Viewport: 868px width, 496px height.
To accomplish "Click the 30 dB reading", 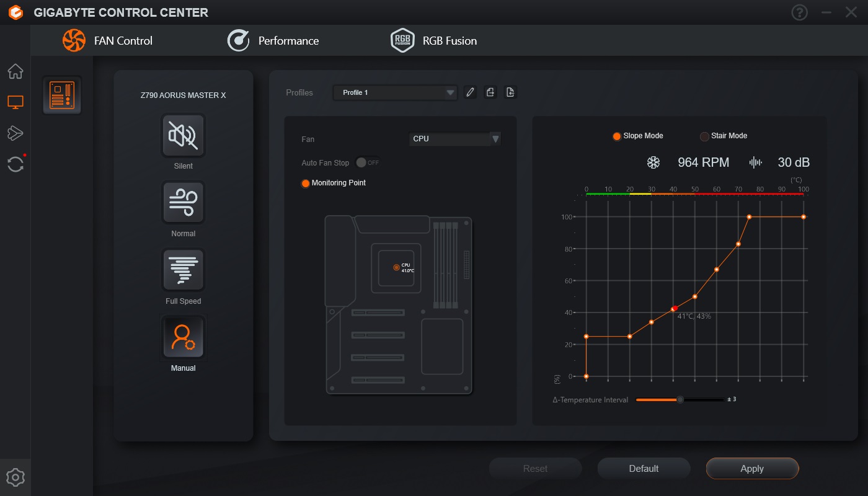I will (x=794, y=162).
